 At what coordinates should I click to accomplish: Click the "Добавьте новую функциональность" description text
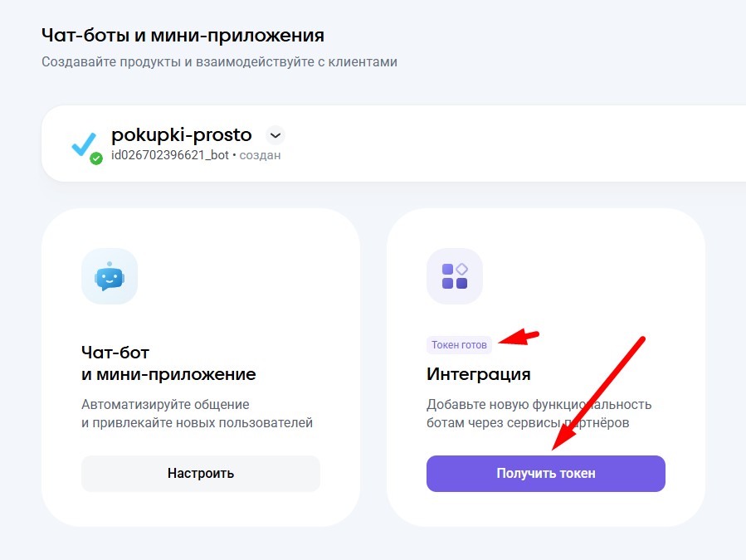(x=539, y=405)
